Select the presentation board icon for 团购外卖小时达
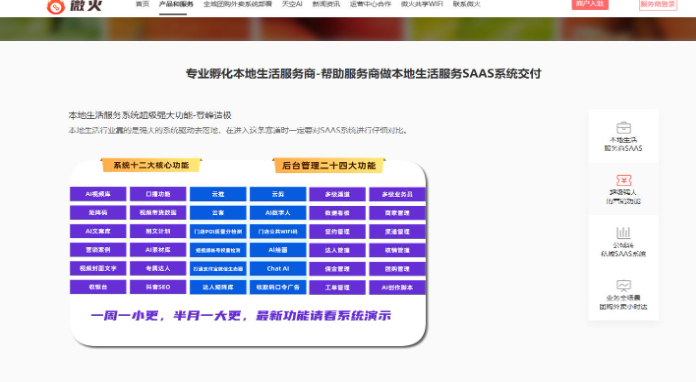The height and width of the screenshot is (382, 696). click(623, 285)
